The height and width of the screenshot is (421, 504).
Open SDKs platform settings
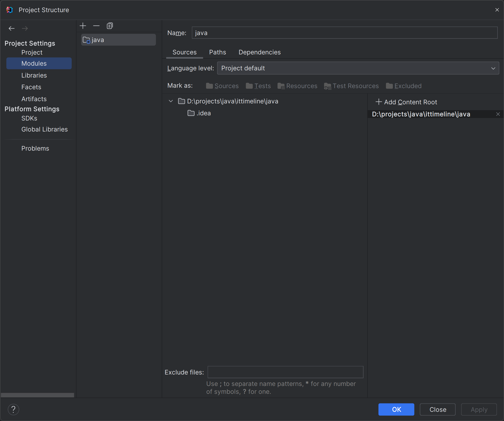click(29, 118)
